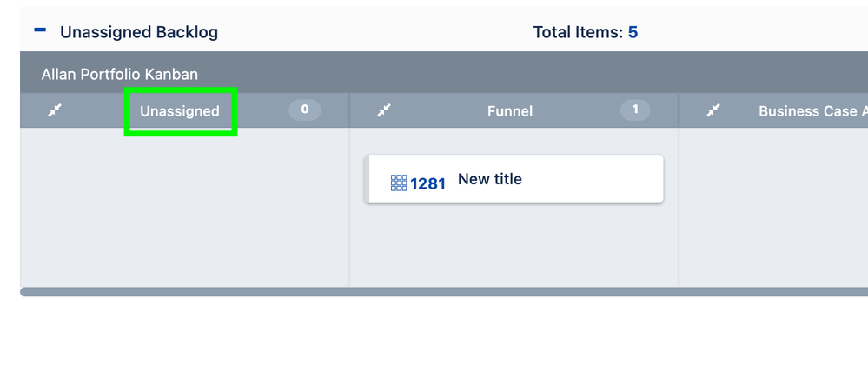This screenshot has width=868, height=365.
Task: Collapse the Unassigned Backlog section
Action: (40, 30)
